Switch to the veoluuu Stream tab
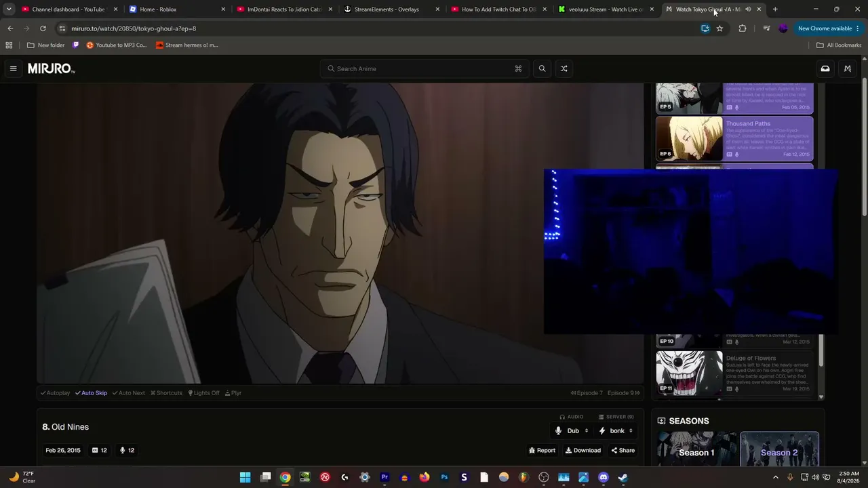 point(606,9)
